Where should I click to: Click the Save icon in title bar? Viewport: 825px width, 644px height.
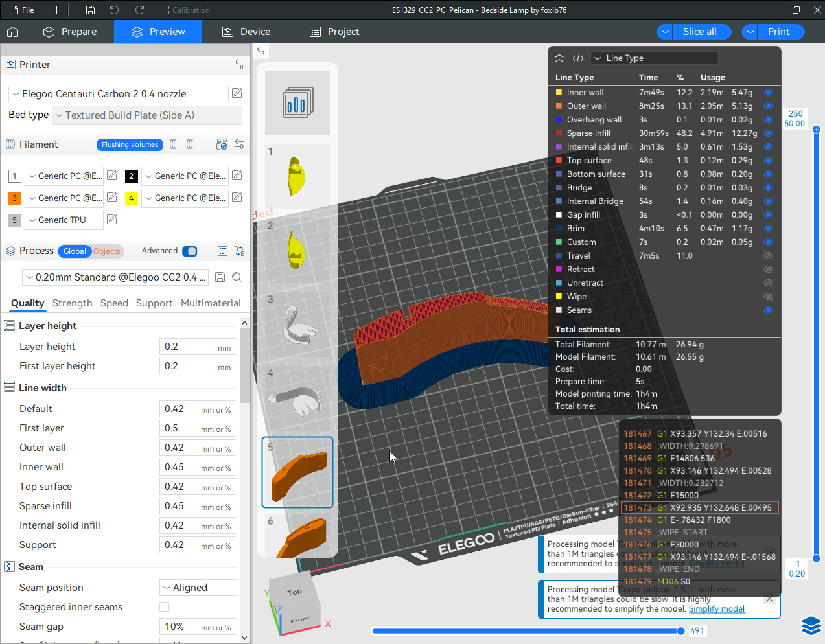[x=91, y=10]
